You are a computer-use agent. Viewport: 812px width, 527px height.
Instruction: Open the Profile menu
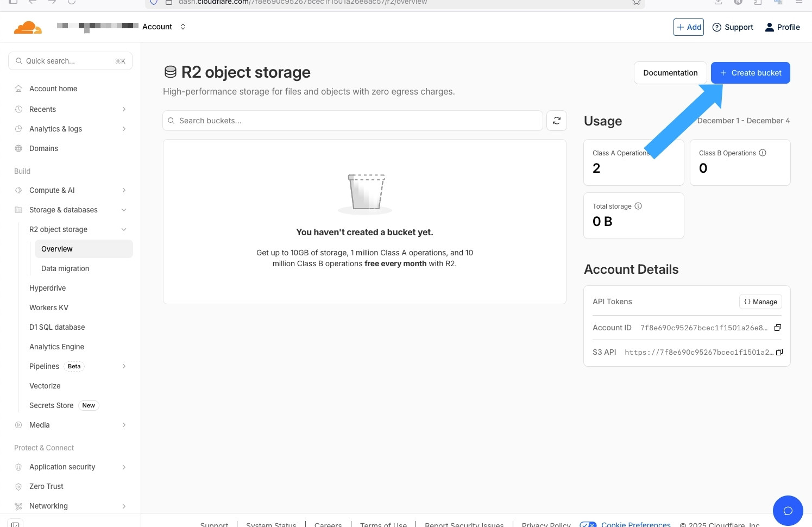click(x=782, y=27)
